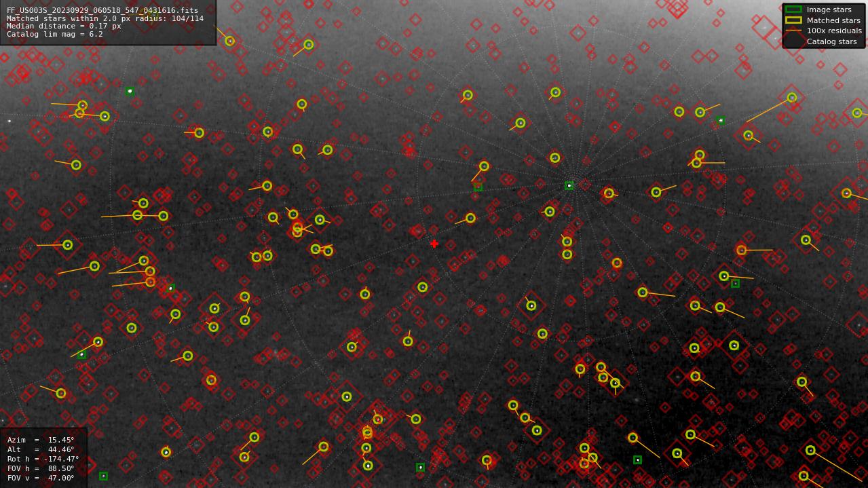Click the 'FOV v = 47.00°' readout
Image resolution: width=868 pixels, height=488 pixels.
pyautogui.click(x=41, y=478)
